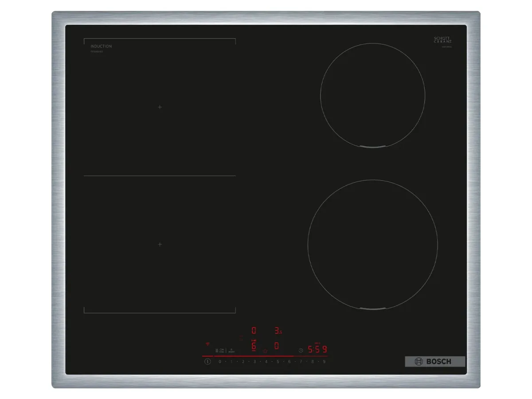Image resolution: width=532 pixels, height=399 pixels.
Task: Click inside the larger lower round zone
Action: point(372,244)
